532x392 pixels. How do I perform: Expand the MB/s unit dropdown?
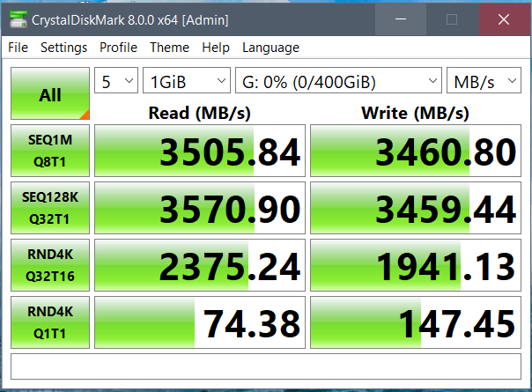(x=484, y=80)
